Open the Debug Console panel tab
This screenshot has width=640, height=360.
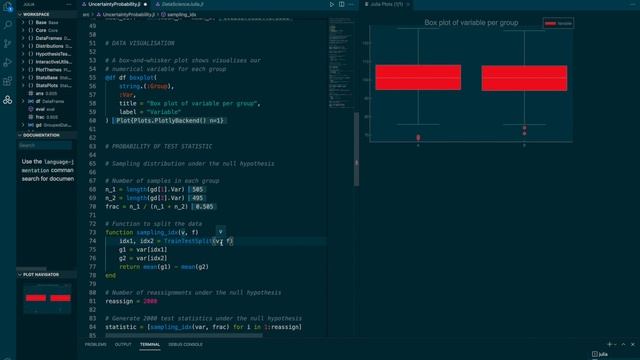[x=185, y=344]
